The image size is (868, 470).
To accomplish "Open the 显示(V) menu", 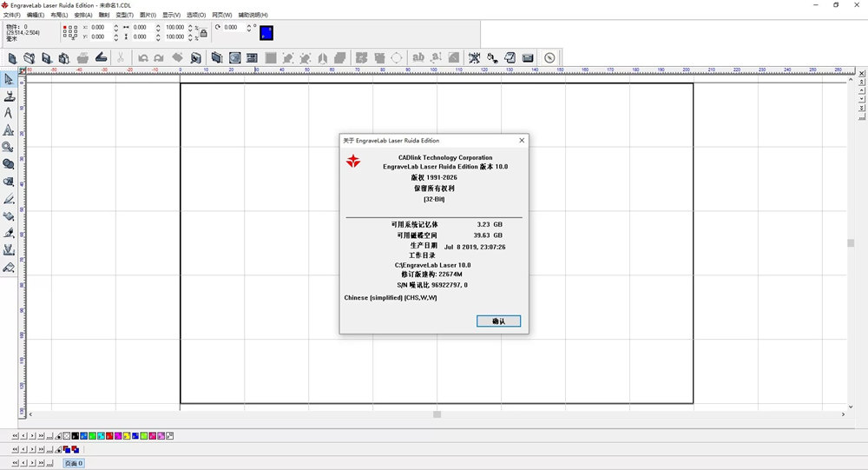I will pyautogui.click(x=171, y=15).
